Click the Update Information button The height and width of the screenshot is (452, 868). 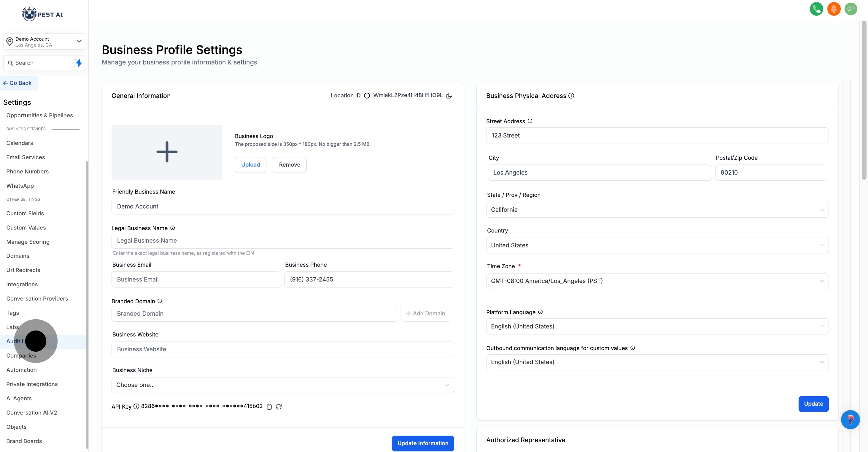point(422,443)
